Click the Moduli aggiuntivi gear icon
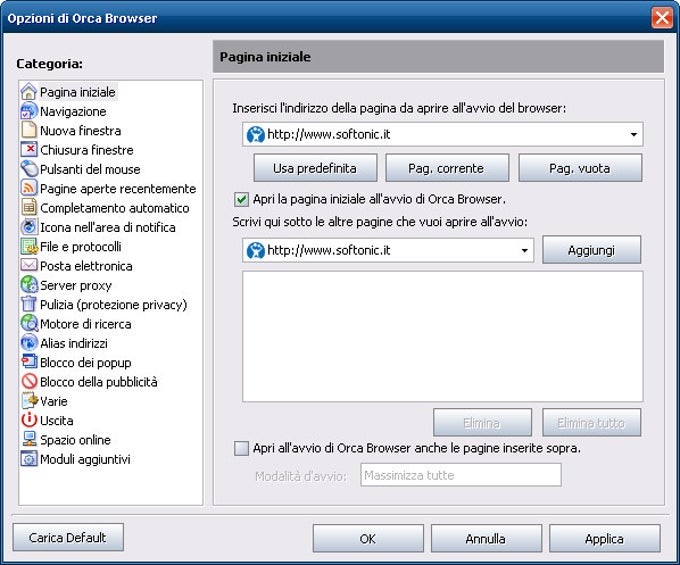The width and height of the screenshot is (680, 565). click(x=29, y=459)
